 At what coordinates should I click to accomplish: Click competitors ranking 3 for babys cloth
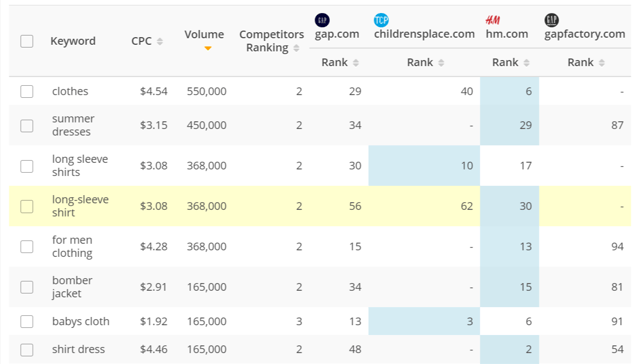coord(299,321)
